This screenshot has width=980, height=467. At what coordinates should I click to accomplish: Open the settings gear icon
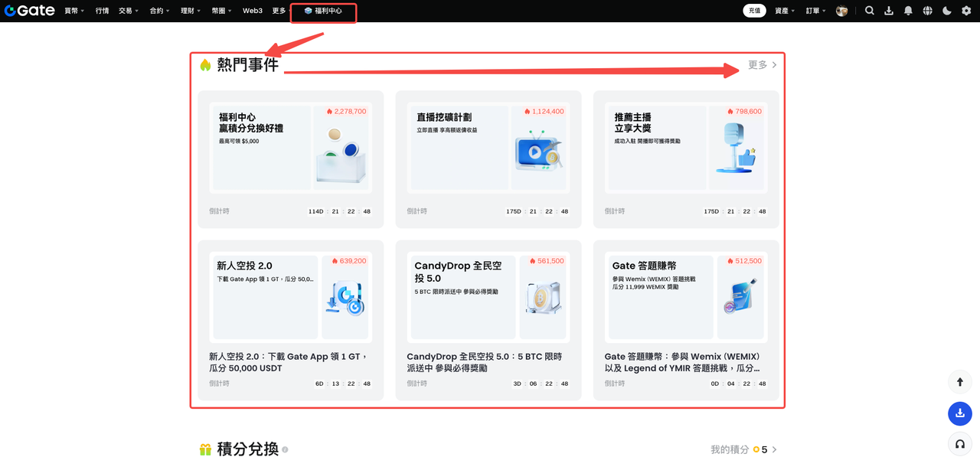tap(966, 11)
